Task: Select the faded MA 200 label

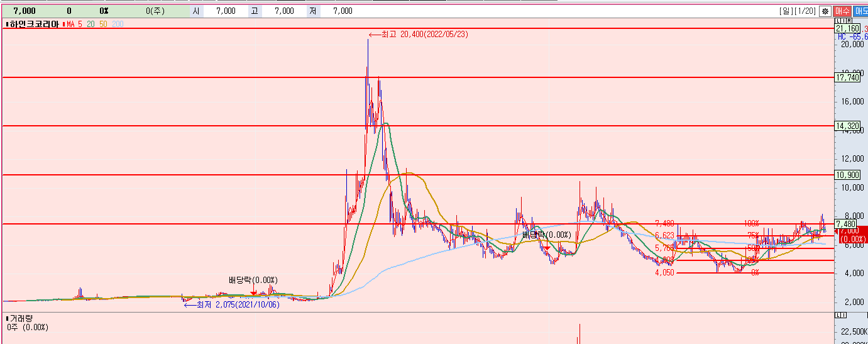Action: click(118, 24)
